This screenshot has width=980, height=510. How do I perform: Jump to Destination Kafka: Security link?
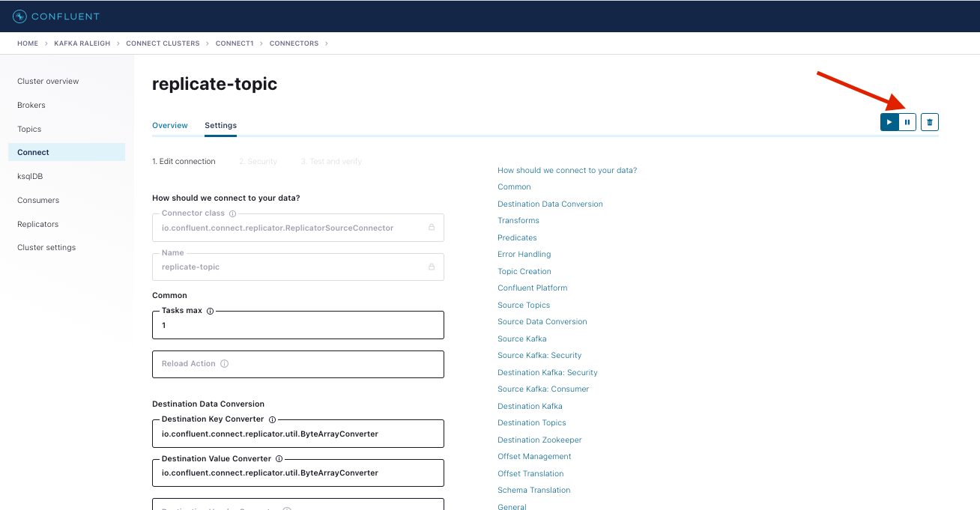coord(548,372)
